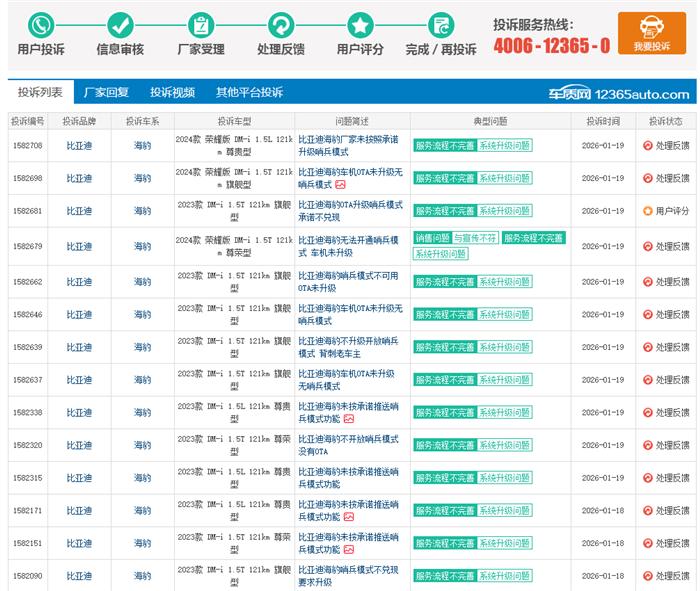
Task: Click 用户评分 status icon for complaint 1582681
Action: tap(647, 211)
